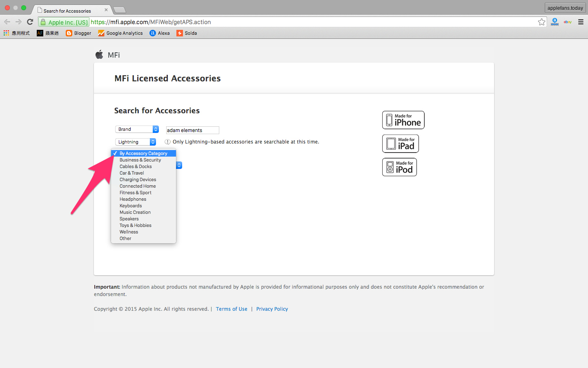The height and width of the screenshot is (368, 588).
Task: Select Headphones category
Action: [143, 199]
